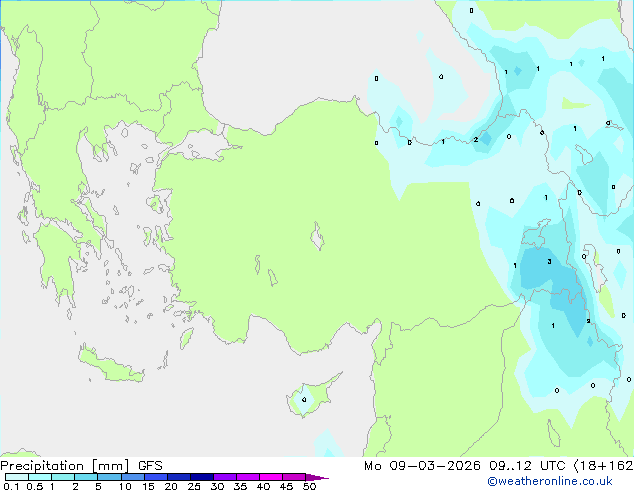Viewport: 634px width, 490px height.
Task: Choose the 40–45 mm magenta legend swatch
Action: point(271,477)
